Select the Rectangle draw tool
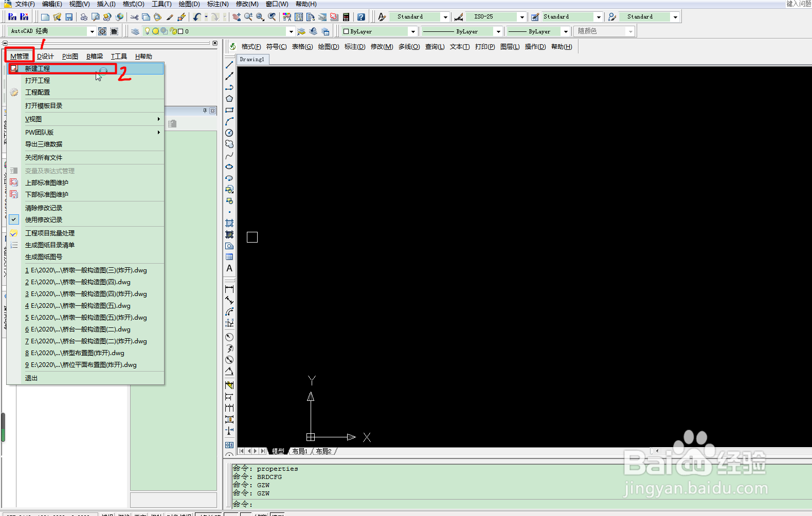Viewport: 812px width, 516px height. 229,110
